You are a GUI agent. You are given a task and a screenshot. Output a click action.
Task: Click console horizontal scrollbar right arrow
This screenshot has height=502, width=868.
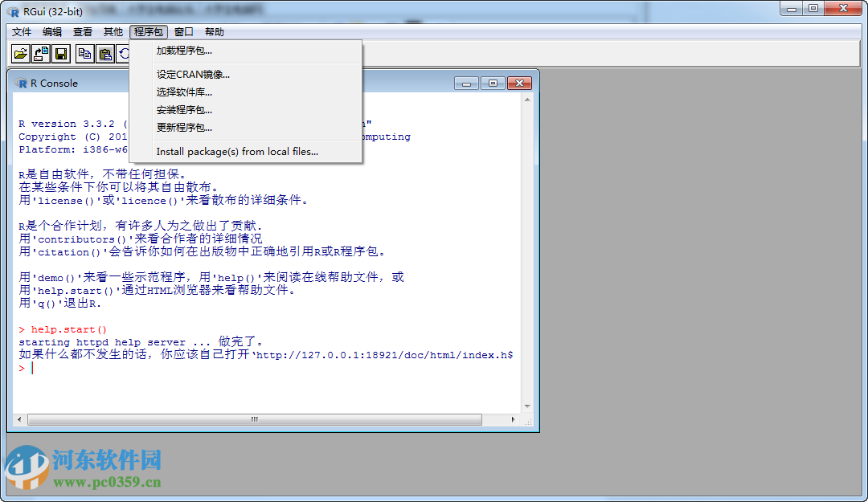point(513,419)
